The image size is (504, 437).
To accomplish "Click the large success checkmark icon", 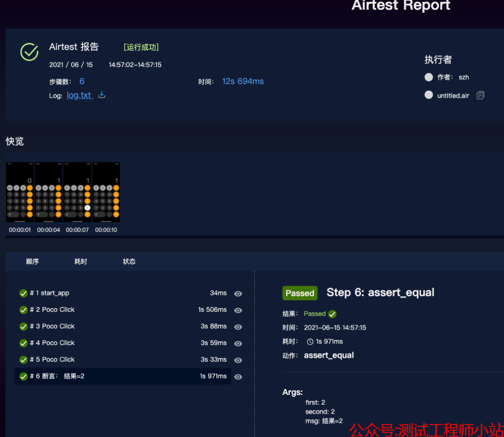I will point(29,52).
